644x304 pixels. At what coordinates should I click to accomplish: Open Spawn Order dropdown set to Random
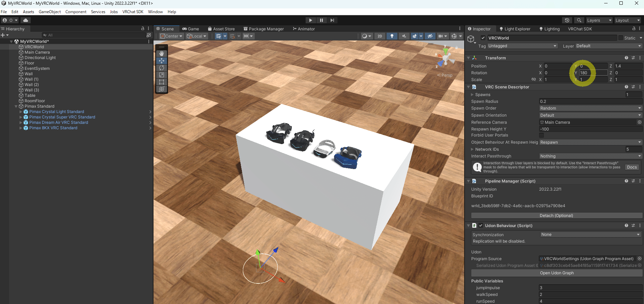pyautogui.click(x=591, y=108)
